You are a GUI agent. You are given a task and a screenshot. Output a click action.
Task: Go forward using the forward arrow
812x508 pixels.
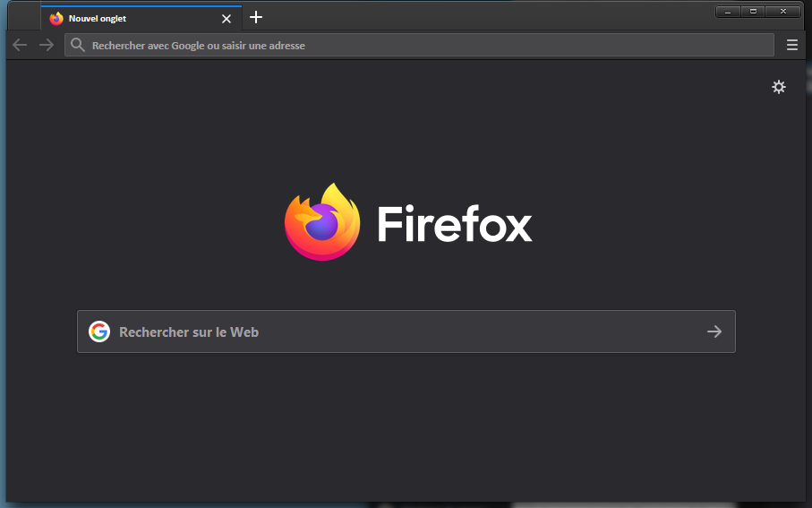[47, 45]
